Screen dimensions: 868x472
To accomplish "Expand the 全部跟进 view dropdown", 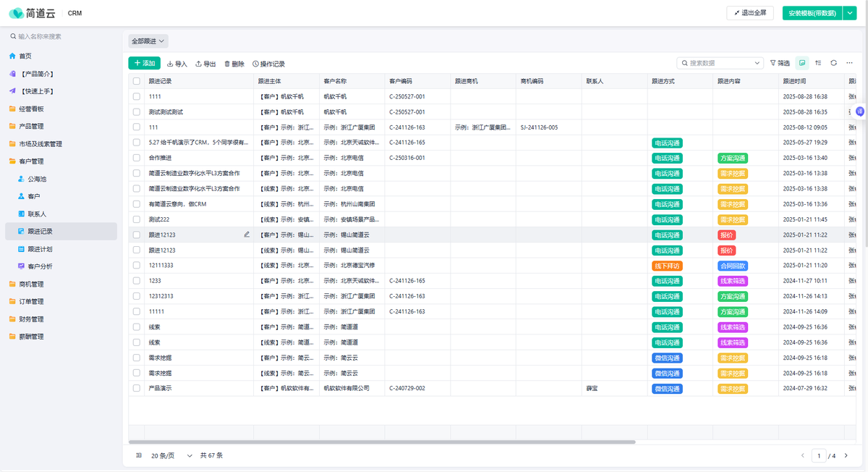I will (x=148, y=41).
